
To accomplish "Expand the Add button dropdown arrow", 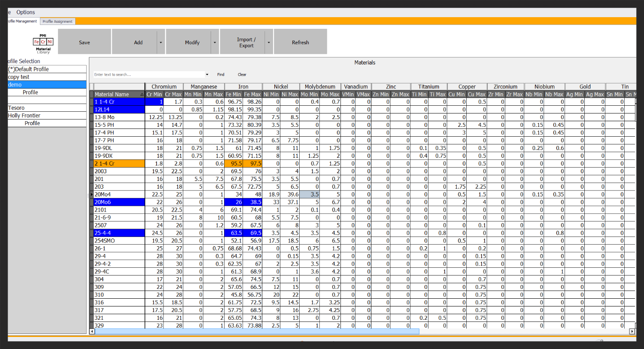I will 161,42.
